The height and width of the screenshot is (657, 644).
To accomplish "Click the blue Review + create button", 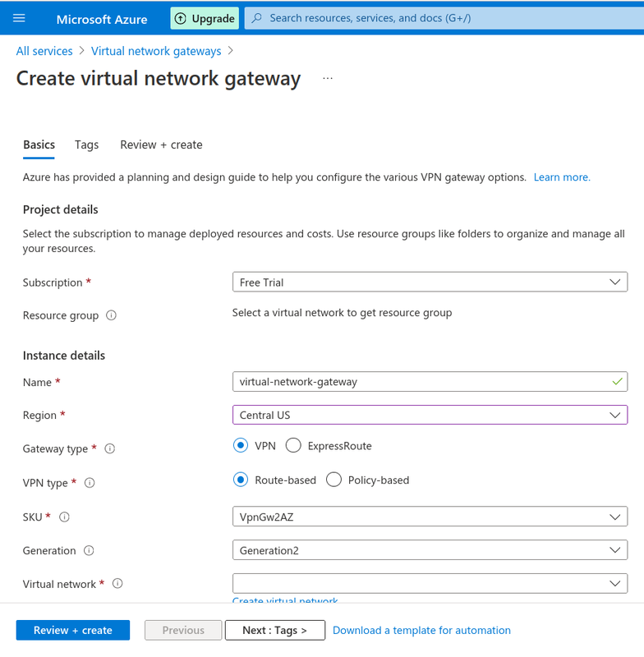I will 73,630.
